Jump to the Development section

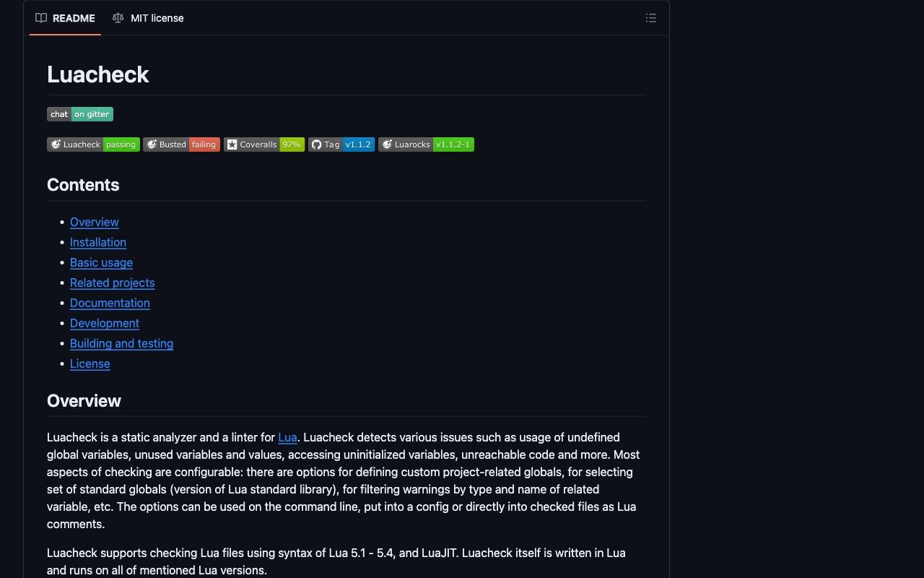tap(105, 323)
